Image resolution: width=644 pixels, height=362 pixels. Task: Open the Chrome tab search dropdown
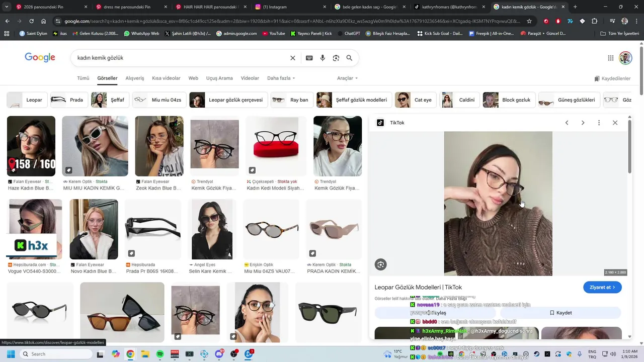pos(6,7)
